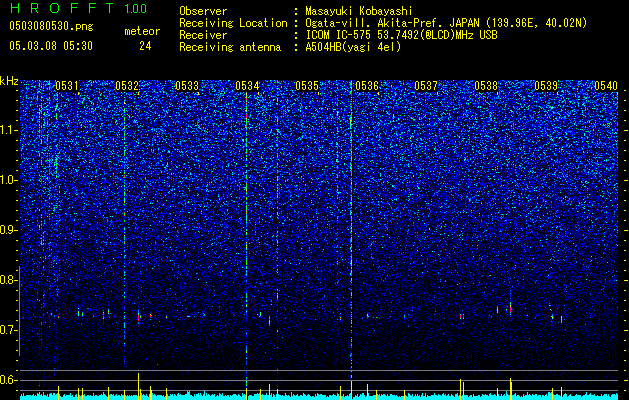Click the meteor count value 24

[x=145, y=46]
